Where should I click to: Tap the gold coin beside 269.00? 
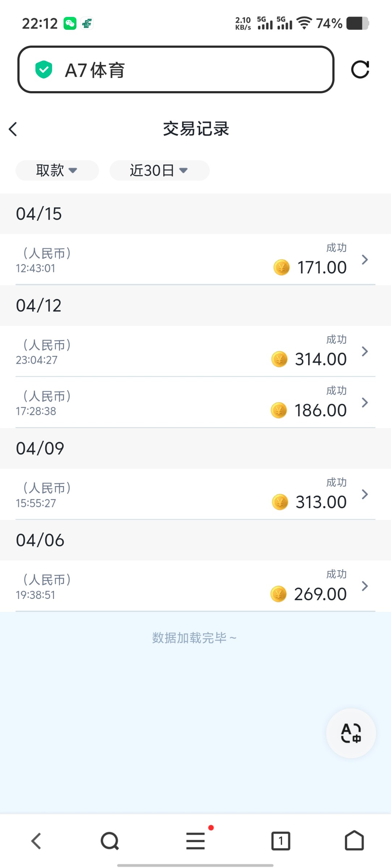coord(278,594)
